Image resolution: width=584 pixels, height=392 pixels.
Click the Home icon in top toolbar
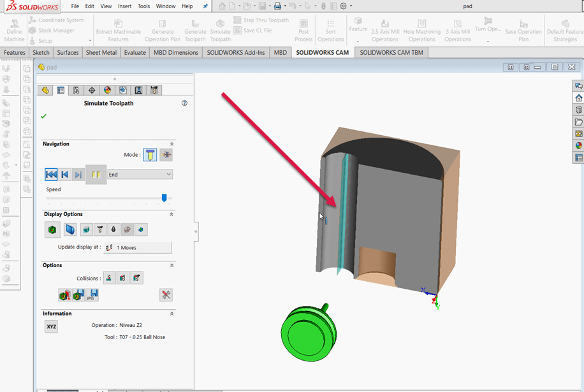pyautogui.click(x=223, y=6)
